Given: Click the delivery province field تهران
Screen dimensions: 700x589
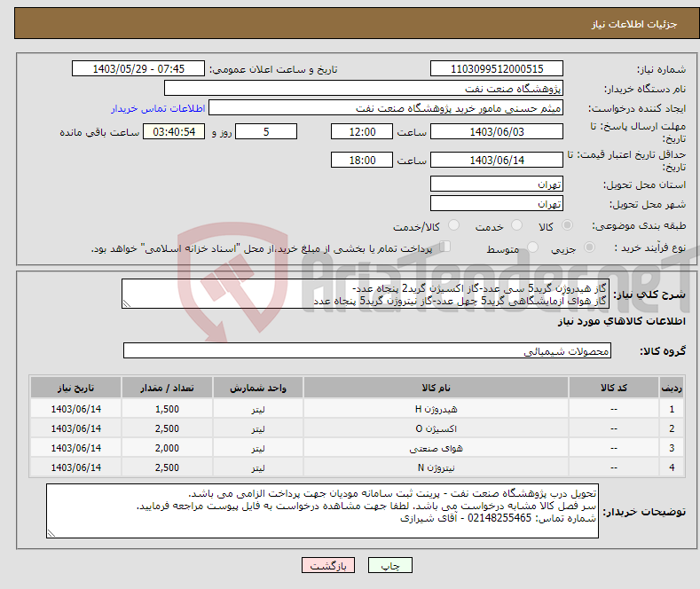Looking at the screenshot, I should (x=497, y=184).
